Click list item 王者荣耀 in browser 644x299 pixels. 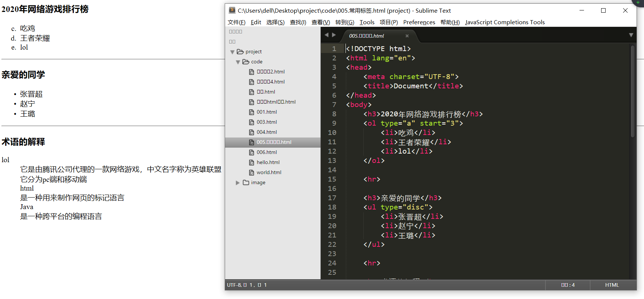35,38
